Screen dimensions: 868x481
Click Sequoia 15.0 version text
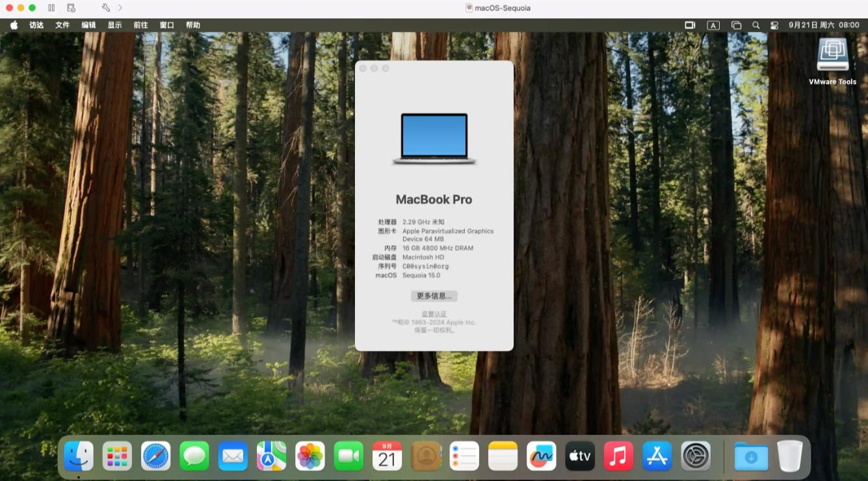(421, 276)
